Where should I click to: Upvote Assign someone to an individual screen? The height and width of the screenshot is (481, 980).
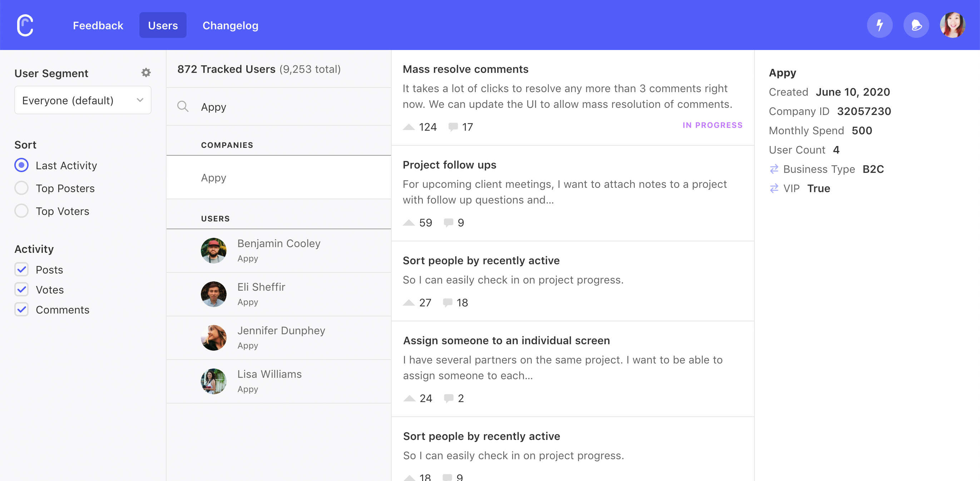(x=409, y=399)
